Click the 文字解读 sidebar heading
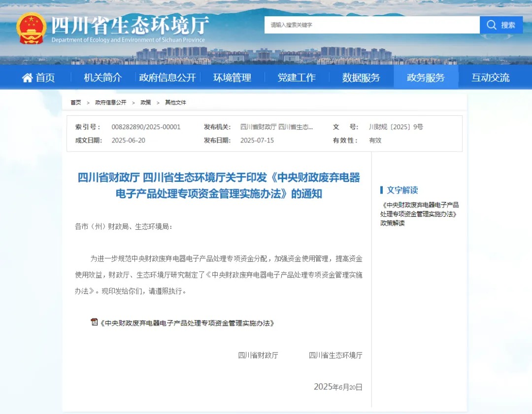The height and width of the screenshot is (414, 532). (x=402, y=190)
